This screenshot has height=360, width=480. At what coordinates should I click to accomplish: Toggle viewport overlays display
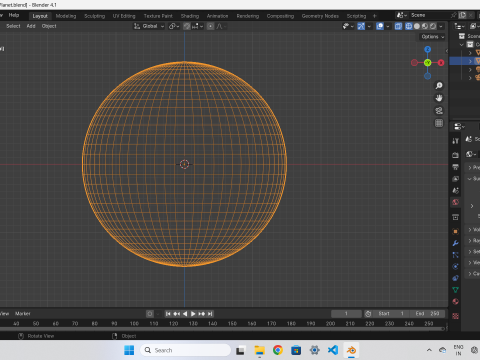pyautogui.click(x=380, y=26)
